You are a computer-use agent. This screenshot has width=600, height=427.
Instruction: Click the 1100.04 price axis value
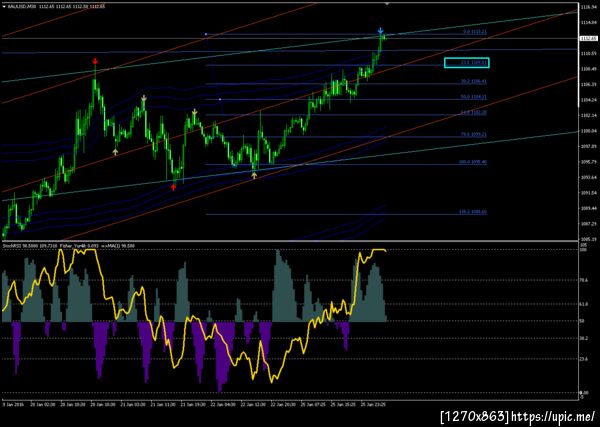(587, 131)
